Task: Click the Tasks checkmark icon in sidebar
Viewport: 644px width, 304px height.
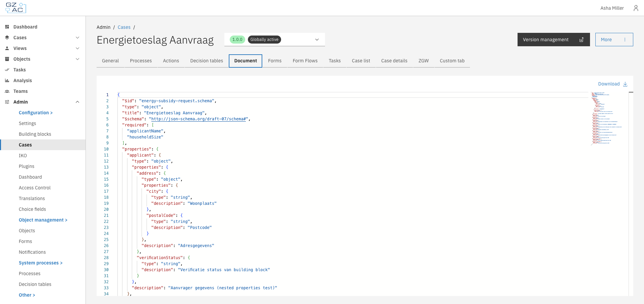Action: tap(7, 70)
